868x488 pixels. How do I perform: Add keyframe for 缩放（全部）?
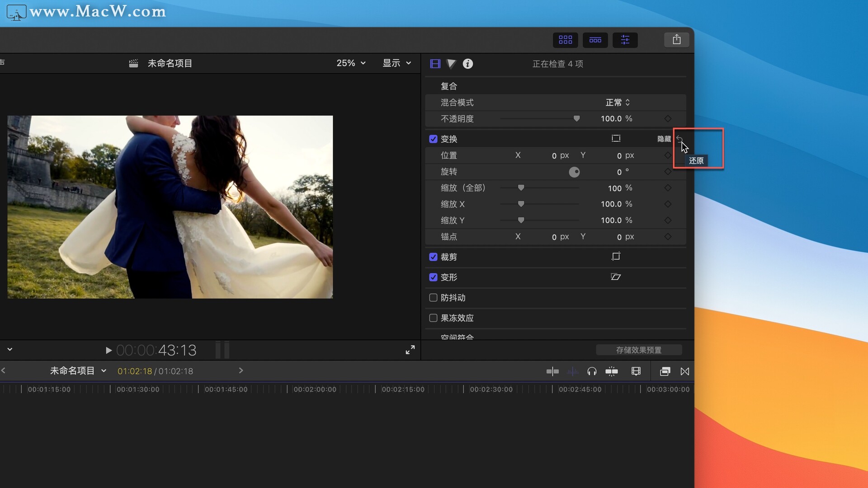(x=668, y=188)
